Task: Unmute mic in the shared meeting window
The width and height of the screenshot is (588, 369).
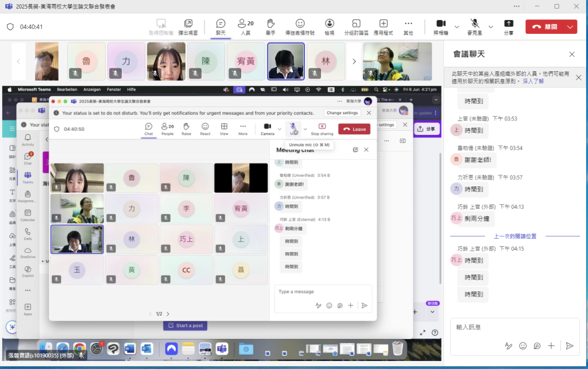Action: [x=293, y=129]
